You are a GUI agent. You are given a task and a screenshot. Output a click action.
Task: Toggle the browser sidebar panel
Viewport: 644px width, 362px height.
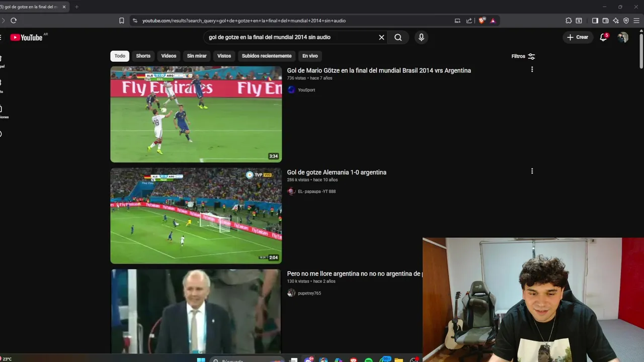click(595, 21)
